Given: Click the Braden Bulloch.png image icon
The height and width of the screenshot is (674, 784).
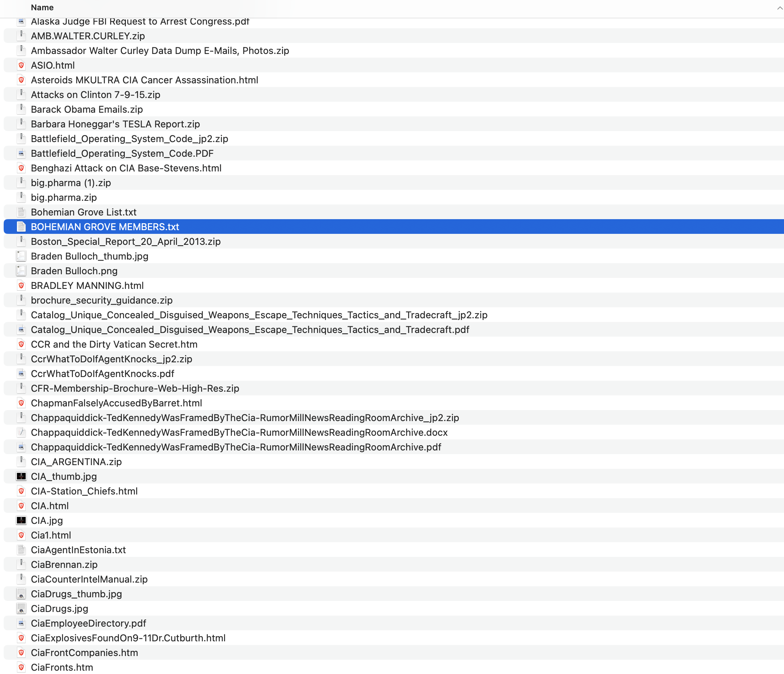Looking at the screenshot, I should coord(21,271).
